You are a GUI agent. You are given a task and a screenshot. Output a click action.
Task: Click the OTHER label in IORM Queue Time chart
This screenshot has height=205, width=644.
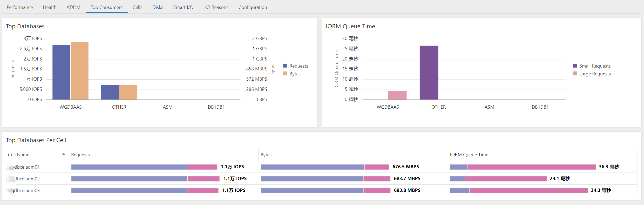tap(439, 107)
